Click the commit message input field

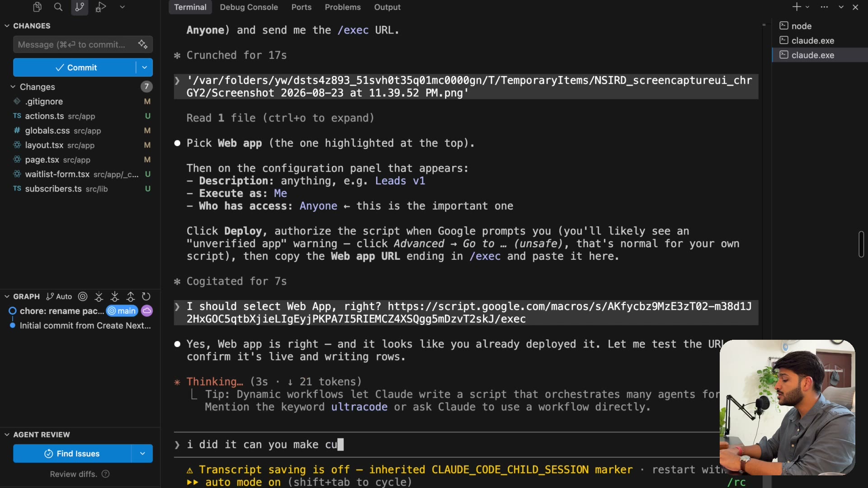coord(83,44)
